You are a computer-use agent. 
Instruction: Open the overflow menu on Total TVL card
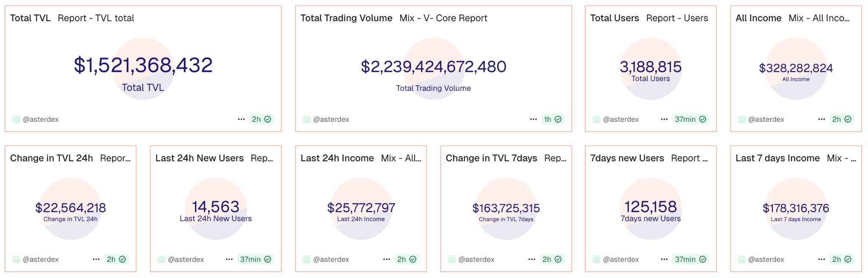tap(242, 119)
